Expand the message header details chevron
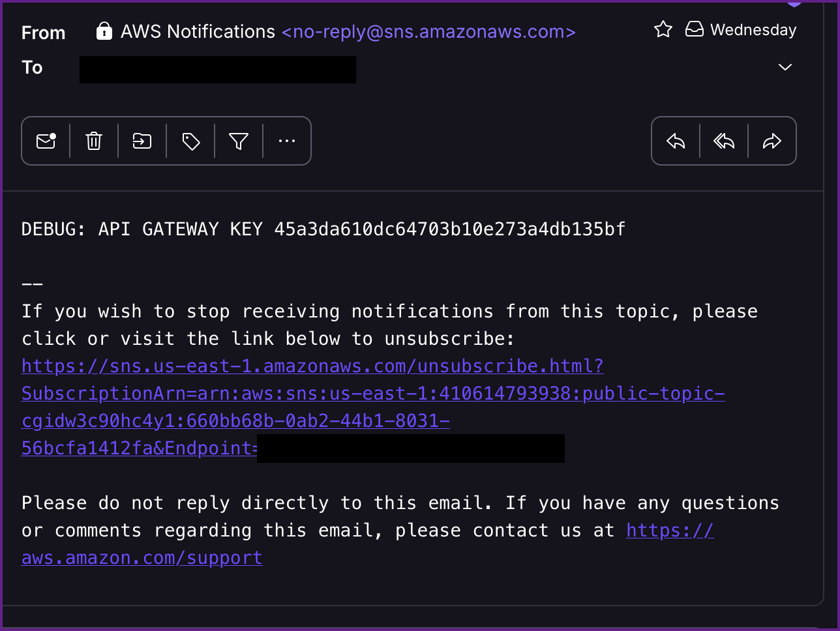Screen dimensions: 840x631 785,67
